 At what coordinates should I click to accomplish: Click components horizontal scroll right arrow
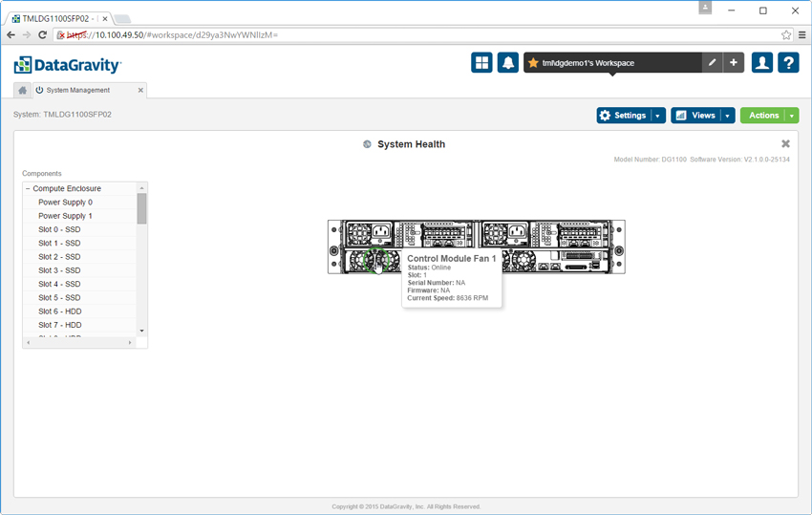click(130, 342)
